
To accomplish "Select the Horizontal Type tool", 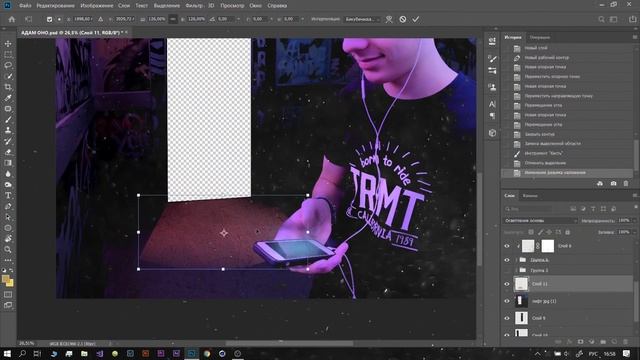I will click(x=8, y=196).
